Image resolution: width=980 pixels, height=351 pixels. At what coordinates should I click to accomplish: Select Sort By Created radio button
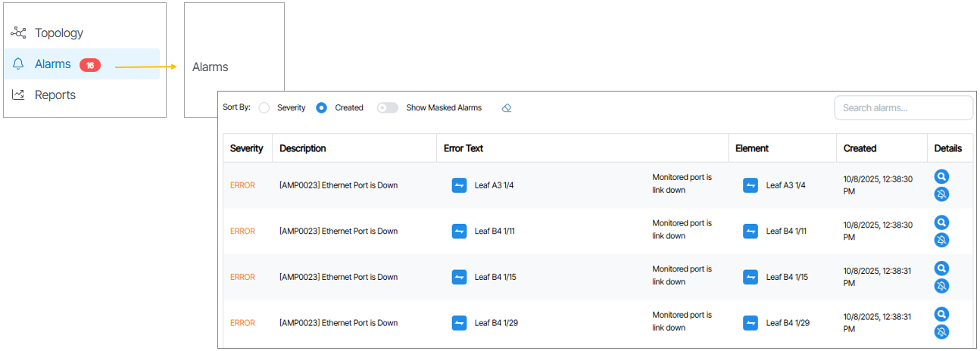pos(321,108)
